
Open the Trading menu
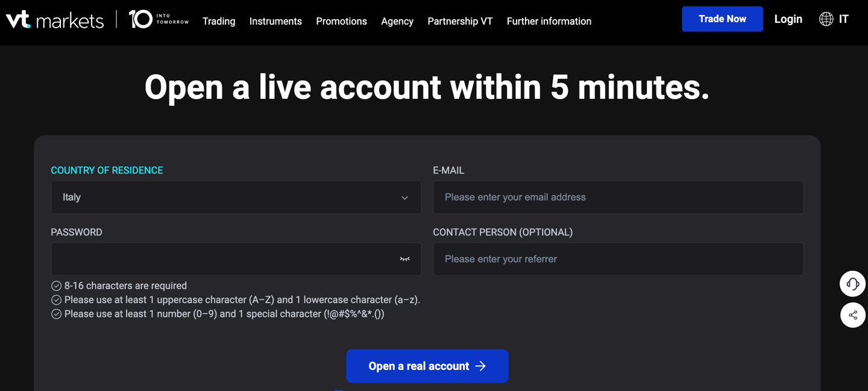[219, 21]
